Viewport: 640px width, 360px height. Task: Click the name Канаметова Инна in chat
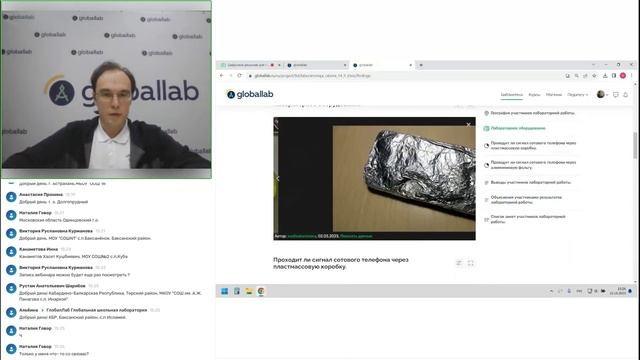coord(38,249)
